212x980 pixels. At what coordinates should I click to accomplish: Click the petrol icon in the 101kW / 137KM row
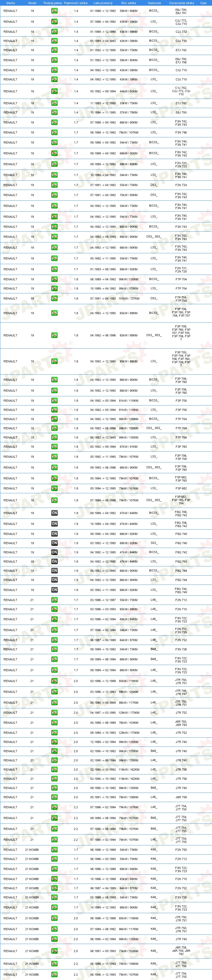[x=54, y=298]
